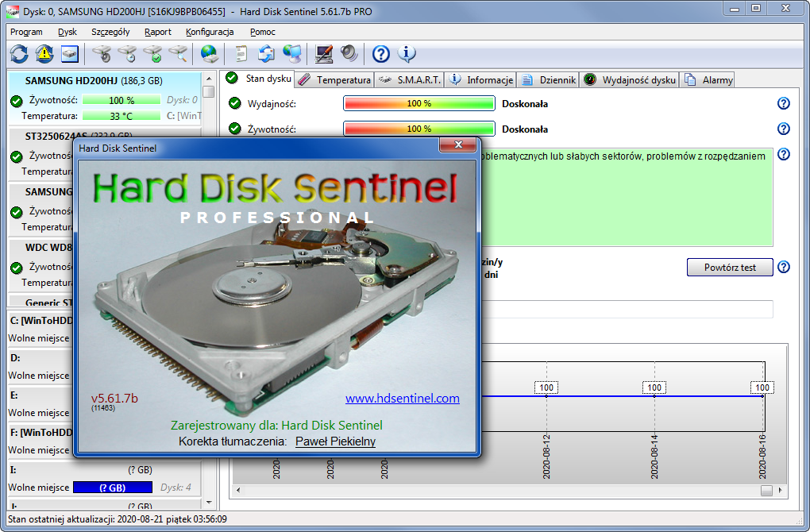Open the Konfiguracja menu

(210, 32)
